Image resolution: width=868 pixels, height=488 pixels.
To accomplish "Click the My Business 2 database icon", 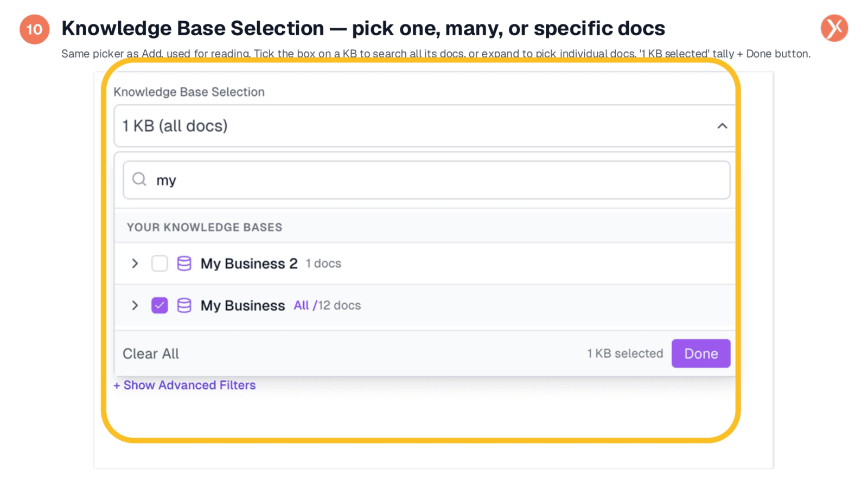I will click(184, 264).
